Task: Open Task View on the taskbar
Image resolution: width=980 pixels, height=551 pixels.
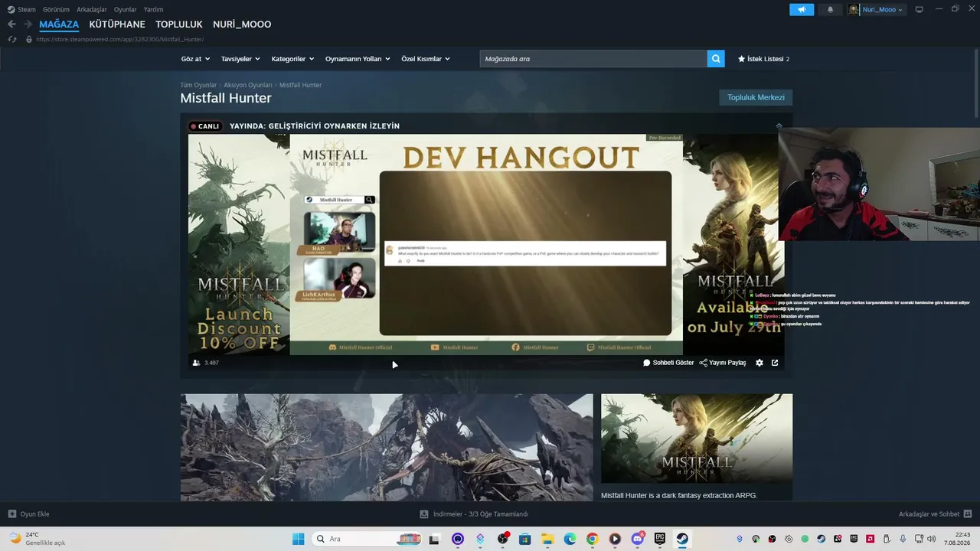Action: tap(435, 539)
